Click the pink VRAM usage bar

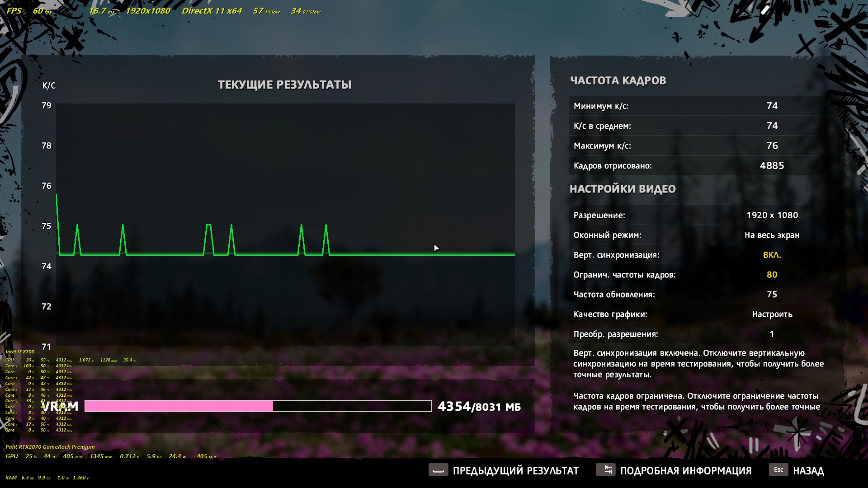179,406
